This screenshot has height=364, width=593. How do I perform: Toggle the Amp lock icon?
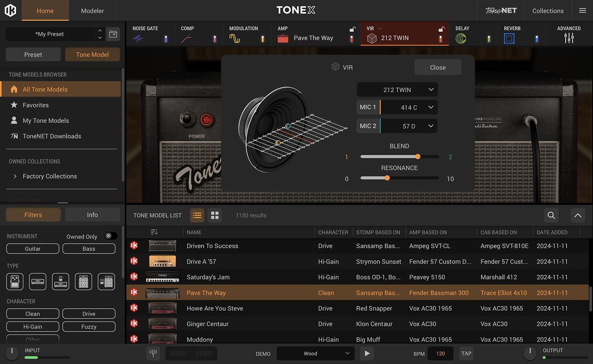point(352,29)
